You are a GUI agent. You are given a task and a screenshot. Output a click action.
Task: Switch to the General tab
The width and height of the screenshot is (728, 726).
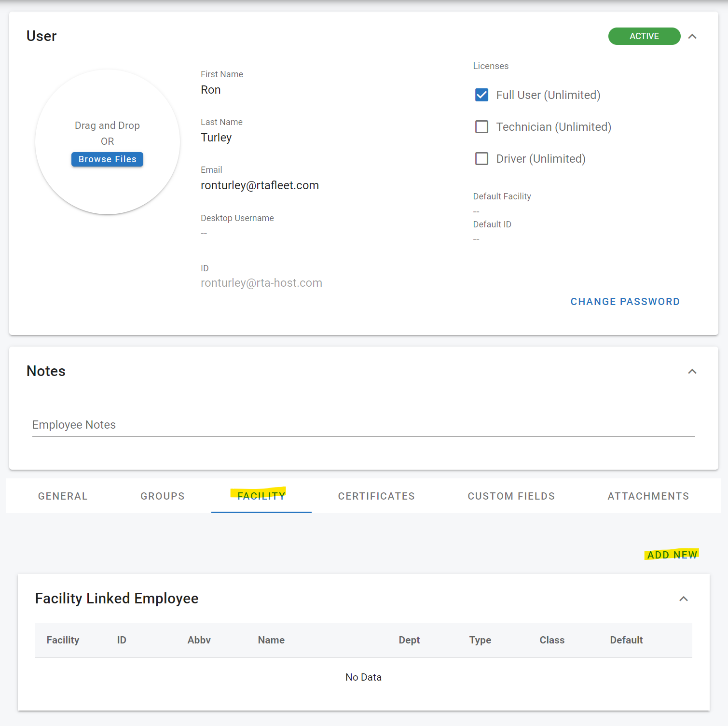click(x=63, y=496)
